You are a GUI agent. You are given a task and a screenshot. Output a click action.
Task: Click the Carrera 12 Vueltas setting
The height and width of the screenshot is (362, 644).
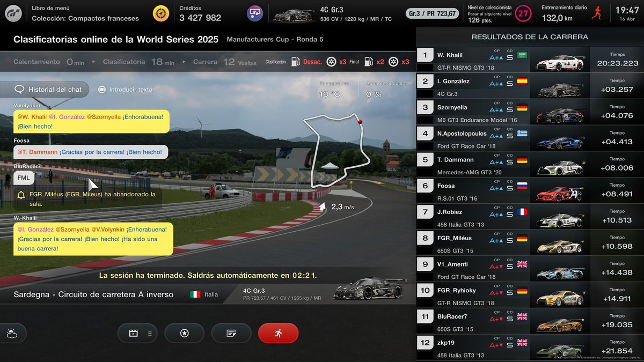click(225, 62)
